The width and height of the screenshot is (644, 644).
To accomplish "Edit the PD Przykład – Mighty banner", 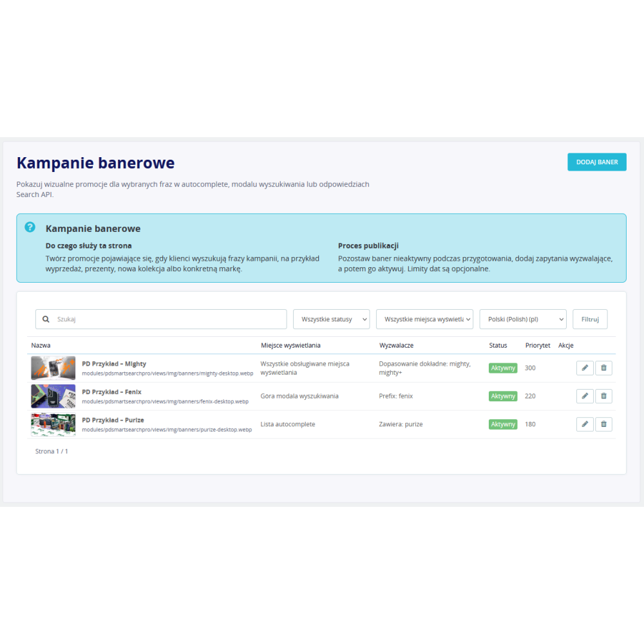I will (x=585, y=368).
